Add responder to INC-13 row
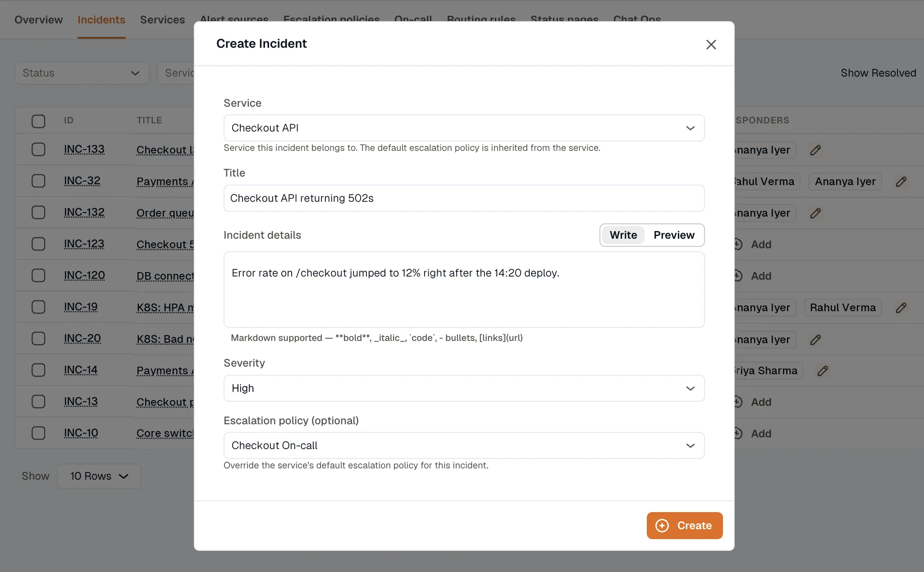Image resolution: width=924 pixels, height=572 pixels. pos(753,402)
